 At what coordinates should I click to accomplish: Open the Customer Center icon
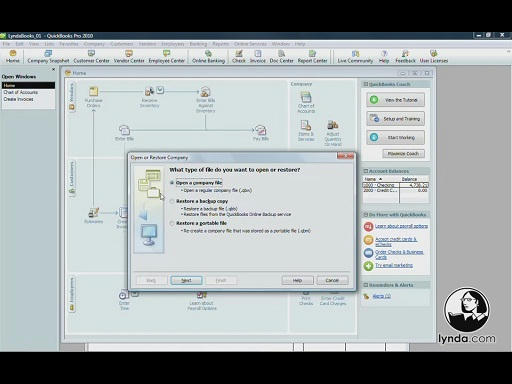click(x=91, y=56)
